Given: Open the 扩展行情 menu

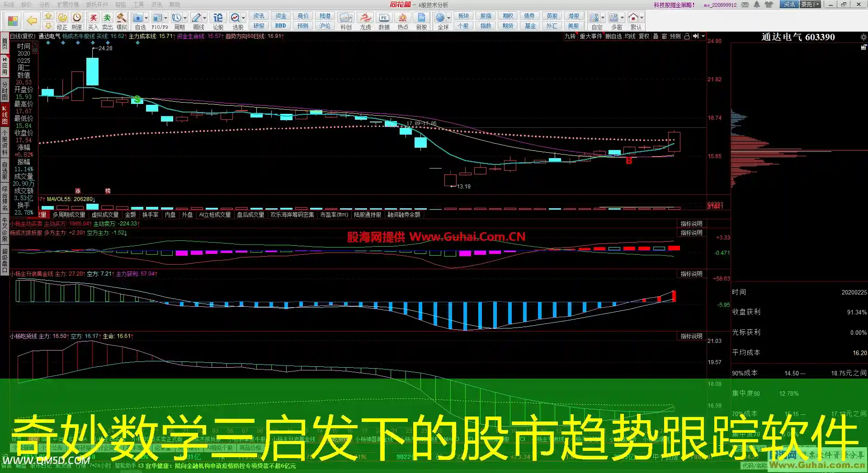Looking at the screenshot, I should pos(68,5).
